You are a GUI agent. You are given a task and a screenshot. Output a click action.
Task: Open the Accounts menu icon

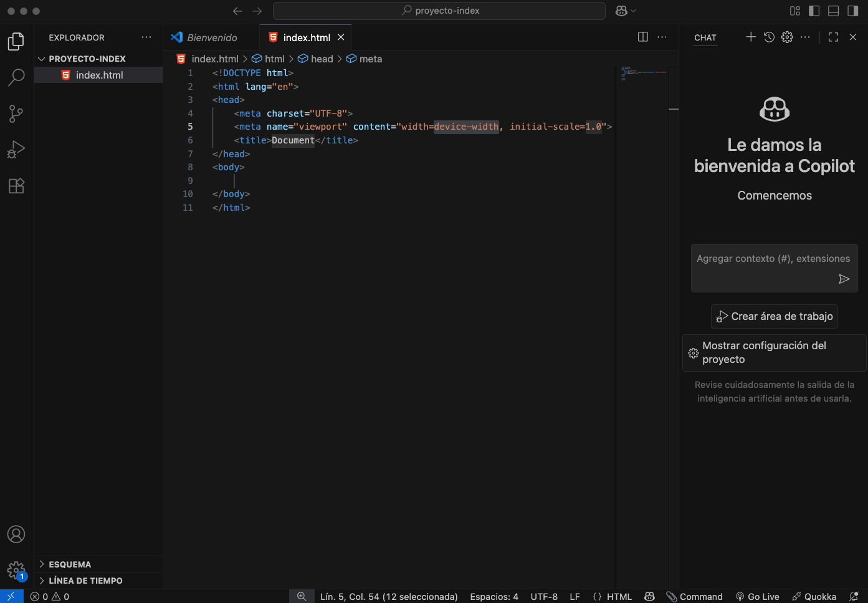click(x=16, y=534)
